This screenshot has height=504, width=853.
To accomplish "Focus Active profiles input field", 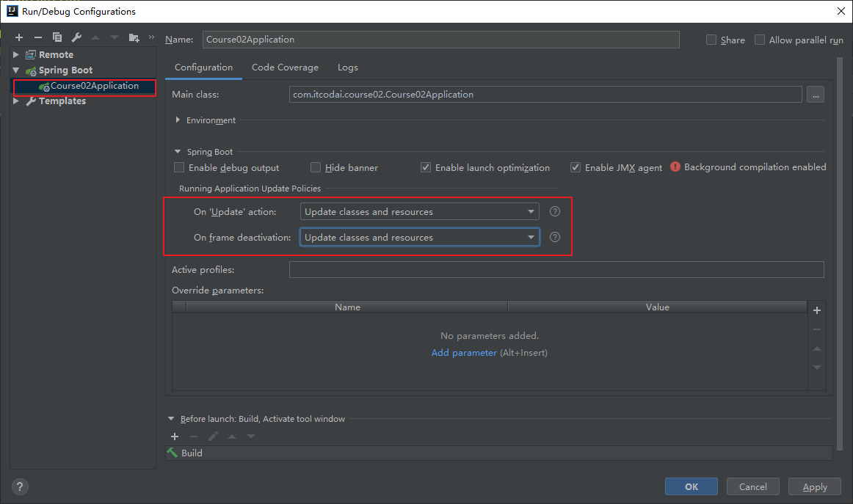I will (556, 270).
